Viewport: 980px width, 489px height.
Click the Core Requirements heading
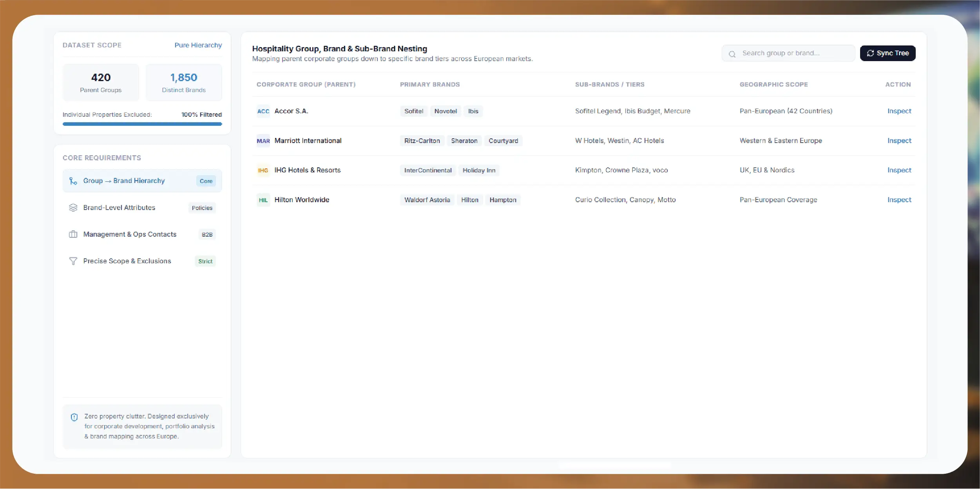point(102,158)
